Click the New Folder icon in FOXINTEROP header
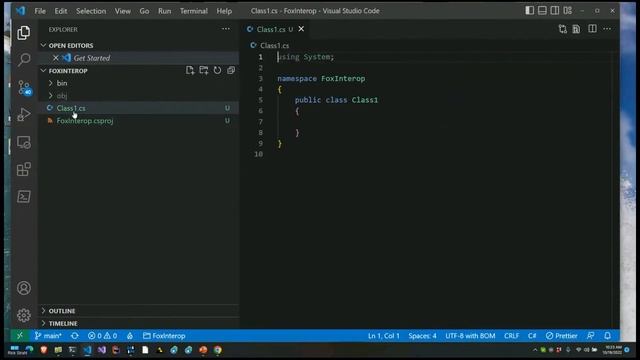The width and height of the screenshot is (640, 360). click(204, 70)
